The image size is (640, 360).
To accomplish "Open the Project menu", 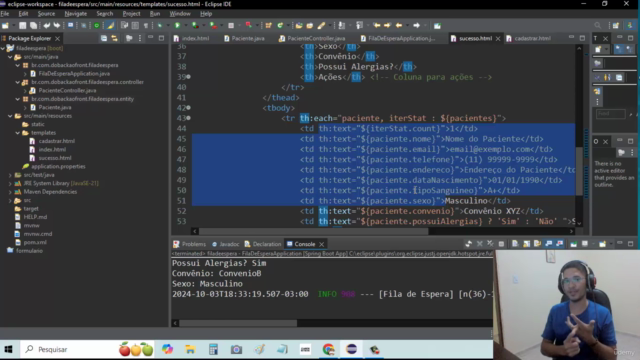I will pyautogui.click(x=131, y=13).
